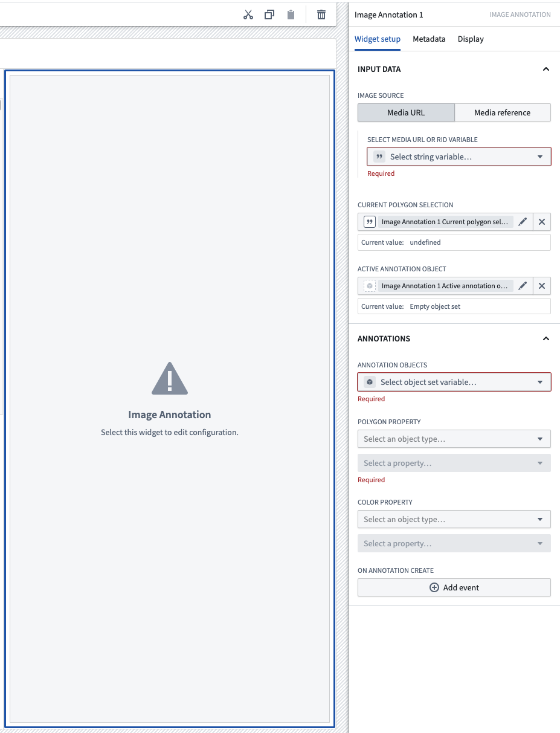Switch to the Metadata tab
560x733 pixels.
pyautogui.click(x=429, y=39)
